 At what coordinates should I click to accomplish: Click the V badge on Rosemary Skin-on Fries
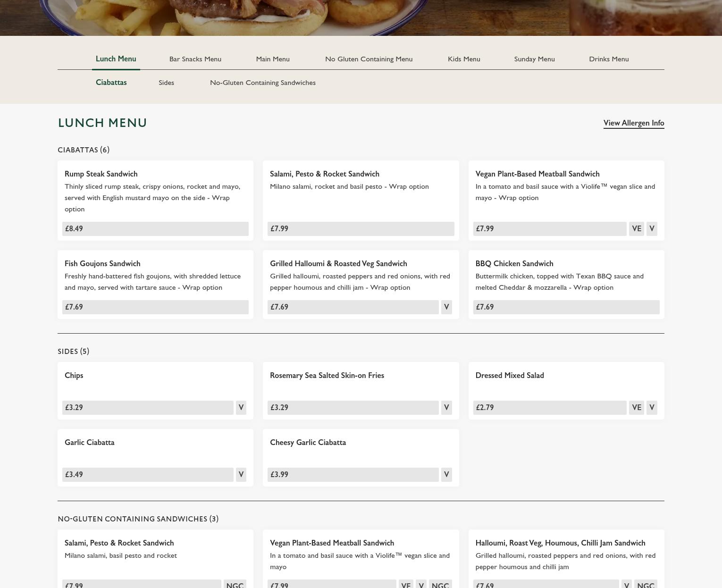(x=446, y=408)
